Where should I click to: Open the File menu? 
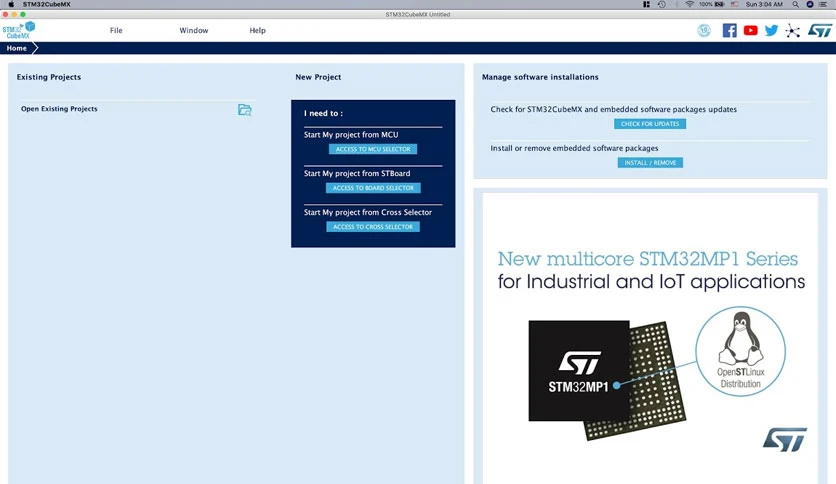tap(116, 30)
